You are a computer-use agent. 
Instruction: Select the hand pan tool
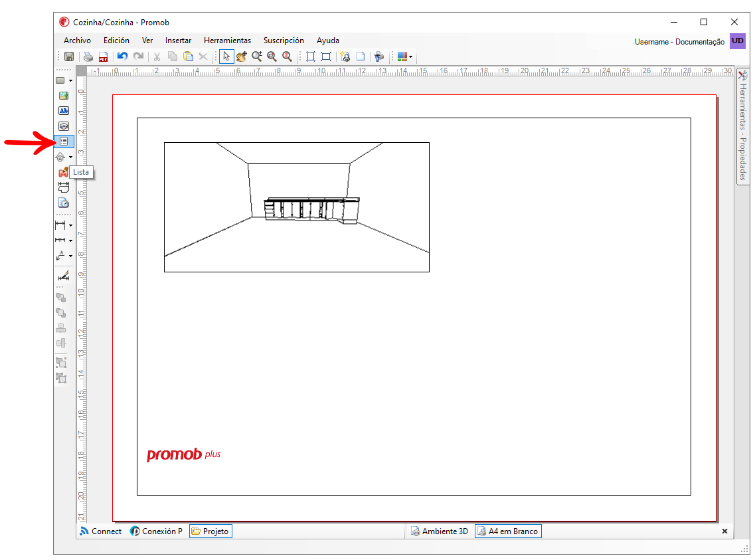point(242,56)
